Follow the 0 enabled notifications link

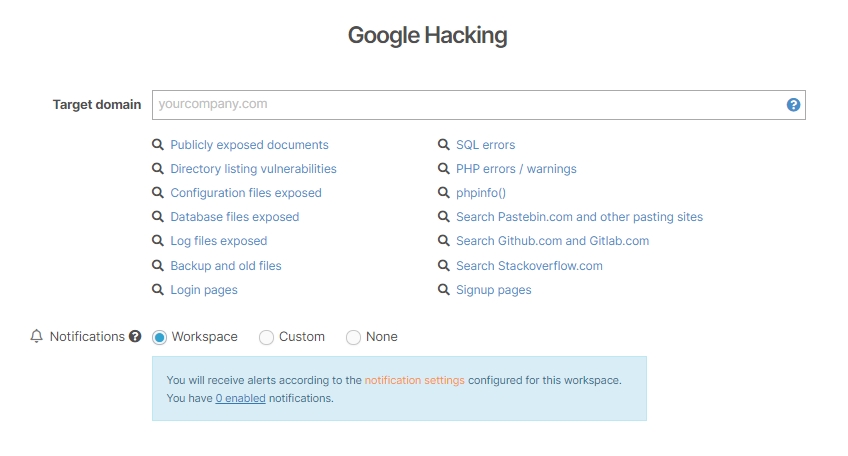(x=240, y=398)
